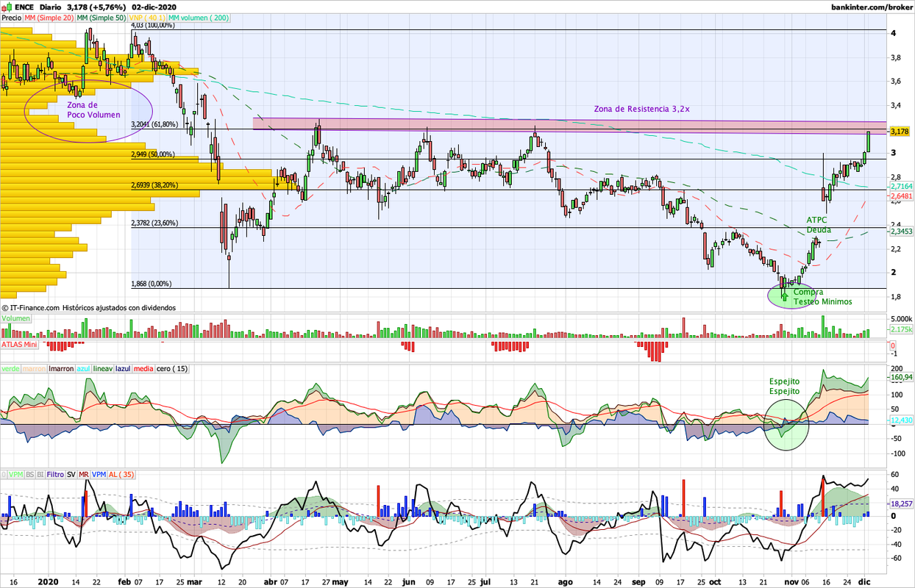Select the 3,178 current price tag
Viewport: 915px width, 588px height.
coord(900,132)
